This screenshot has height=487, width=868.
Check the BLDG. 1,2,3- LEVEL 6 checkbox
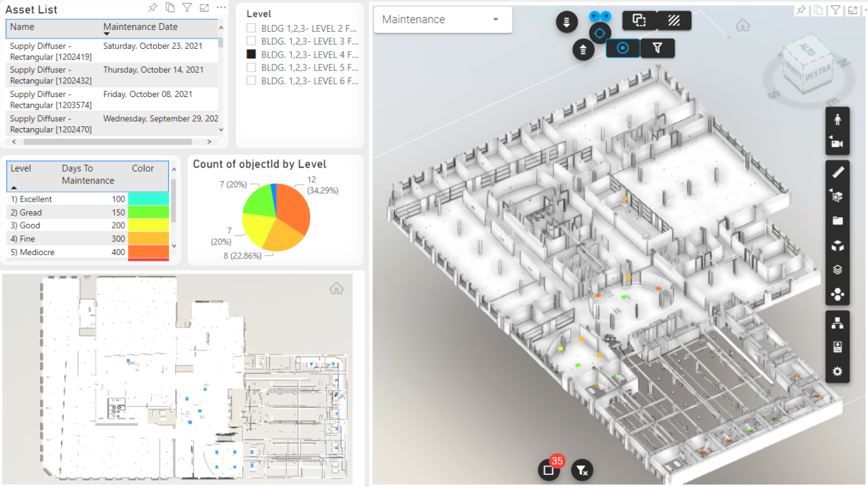pos(251,81)
